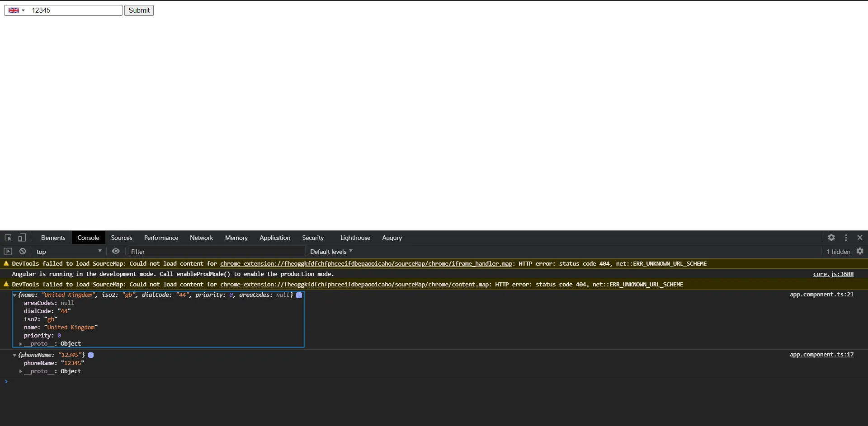Collapse the phoneName object
This screenshot has width=868, height=426.
tap(15, 355)
